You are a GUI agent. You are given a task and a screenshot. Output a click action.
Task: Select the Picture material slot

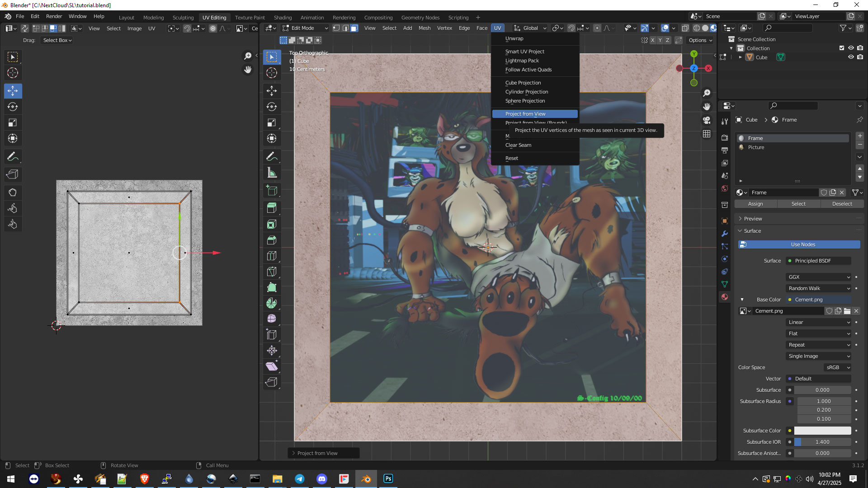tap(793, 147)
